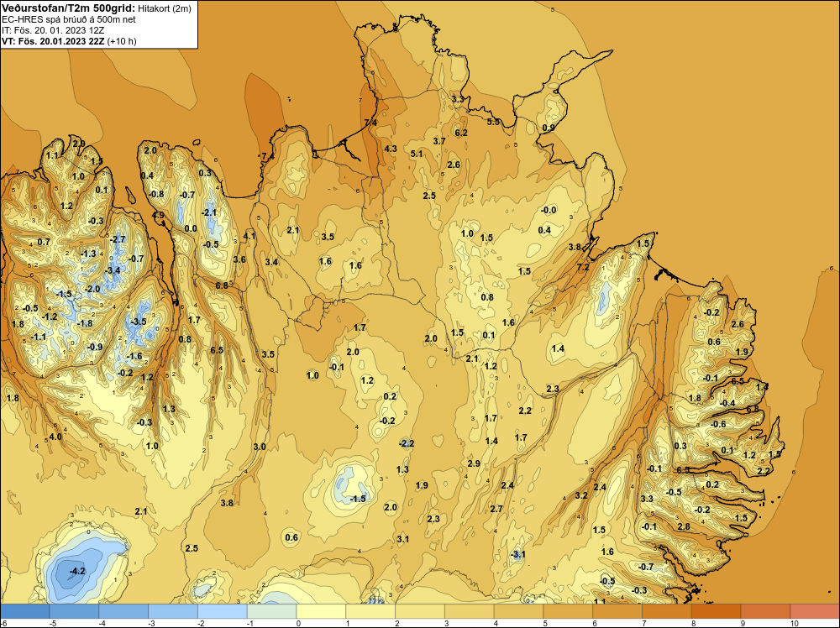This screenshot has width=840, height=628.
Task: Click the -3.1 temperature label
Action: [x=517, y=555]
